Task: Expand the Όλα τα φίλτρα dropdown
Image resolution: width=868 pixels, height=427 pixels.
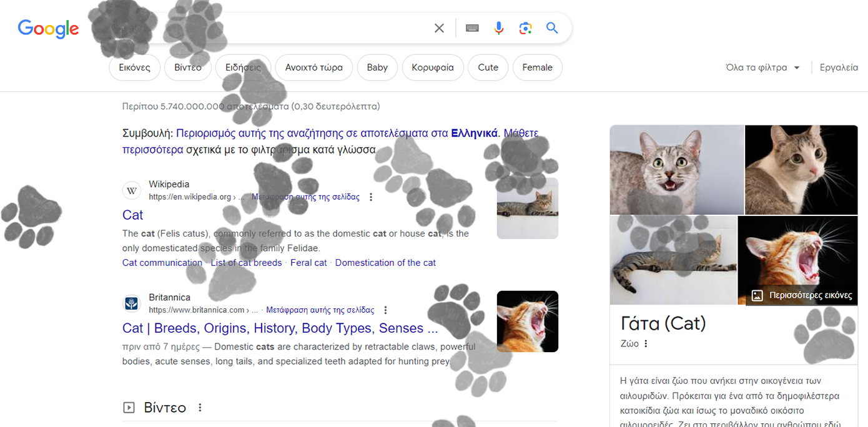Action: coord(762,67)
